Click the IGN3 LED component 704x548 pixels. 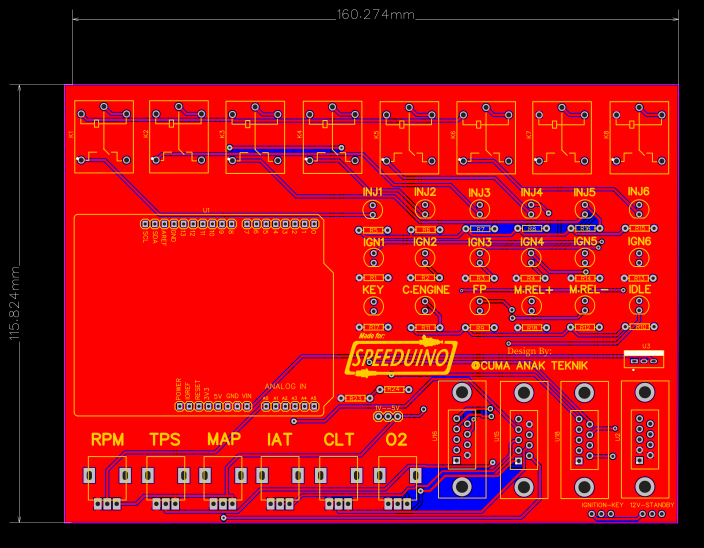(479, 259)
